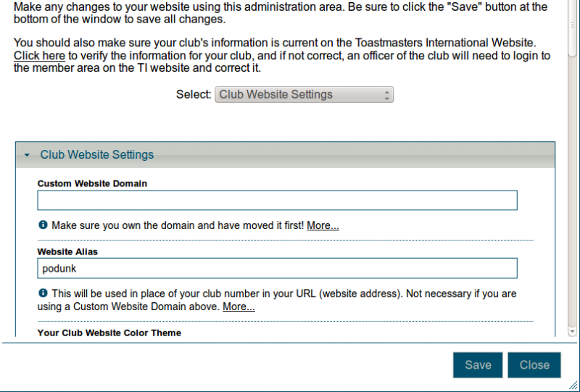Viewport: 580px width, 392px height.
Task: Click the up-down arrows on the Select combo box
Action: (x=387, y=94)
